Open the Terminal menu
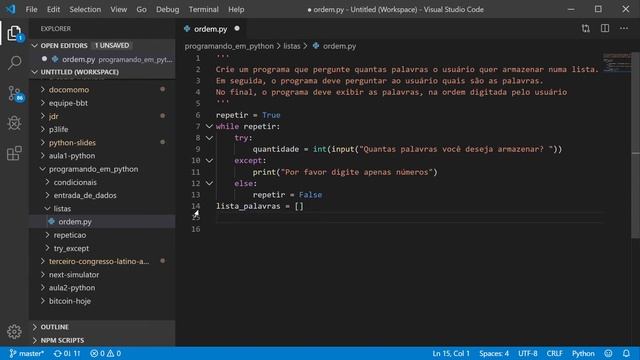This screenshot has width=640, height=360. click(x=203, y=9)
